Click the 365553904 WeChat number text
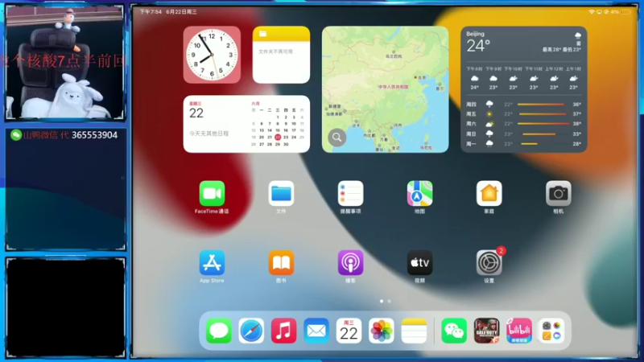This screenshot has width=644, height=362. pos(94,135)
